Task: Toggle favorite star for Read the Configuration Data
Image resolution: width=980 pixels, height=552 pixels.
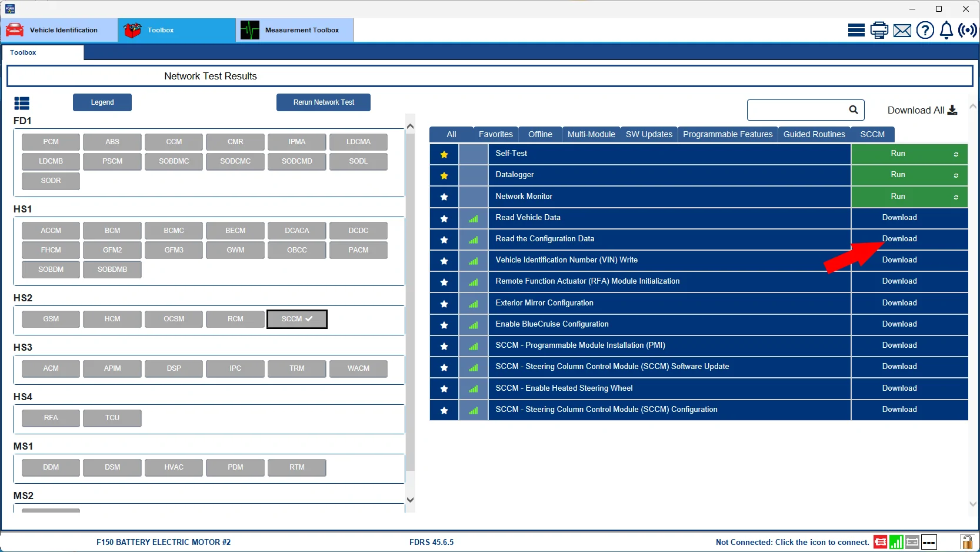Action: point(444,240)
